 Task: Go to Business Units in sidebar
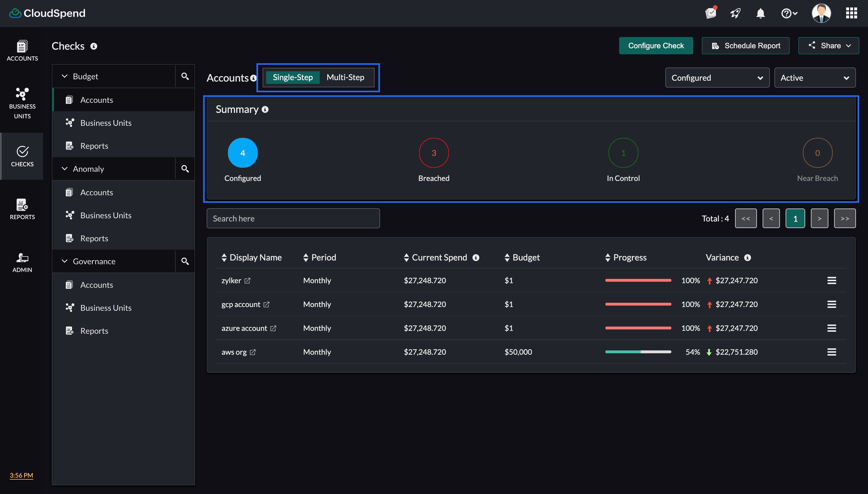[x=22, y=102]
